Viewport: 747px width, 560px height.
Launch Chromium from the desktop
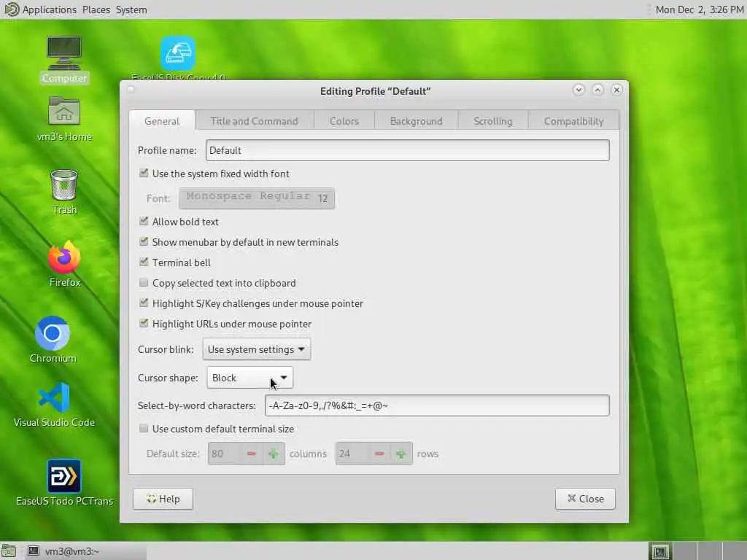tap(53, 340)
